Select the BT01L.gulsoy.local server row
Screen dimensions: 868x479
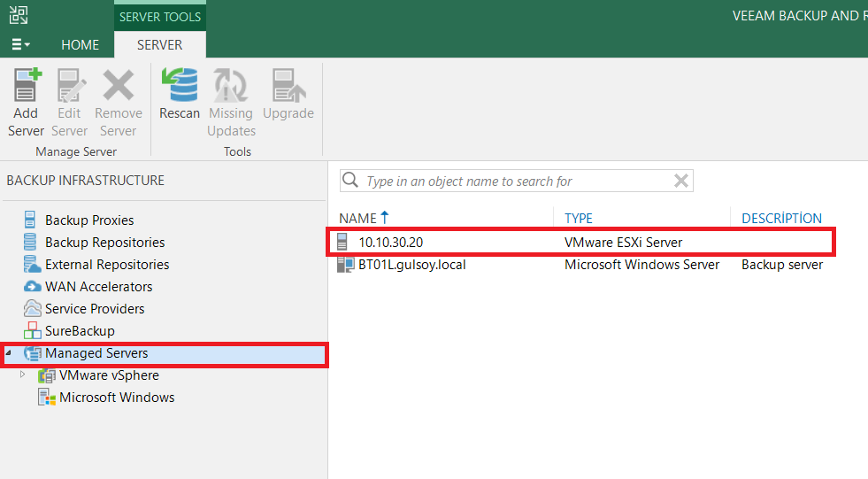pos(411,265)
